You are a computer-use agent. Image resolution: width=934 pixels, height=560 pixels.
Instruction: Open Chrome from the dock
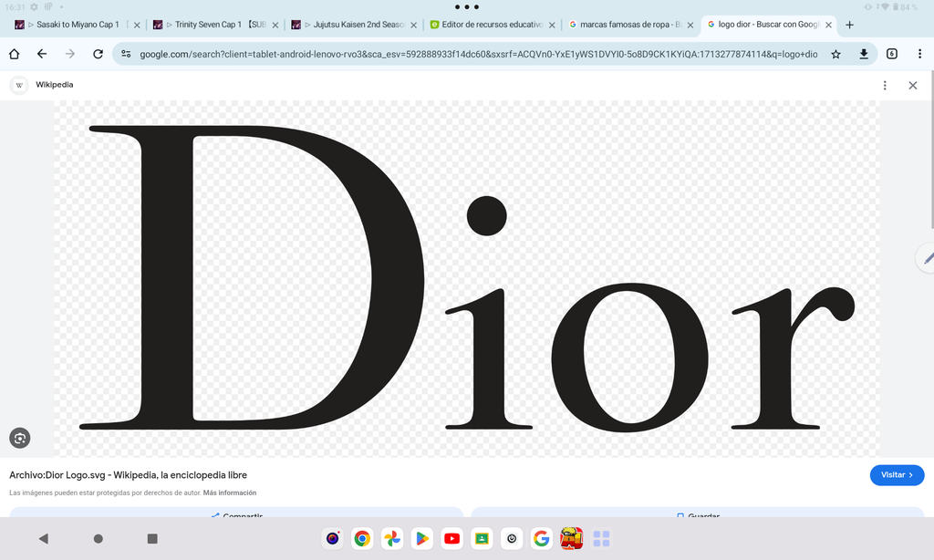tap(362, 538)
